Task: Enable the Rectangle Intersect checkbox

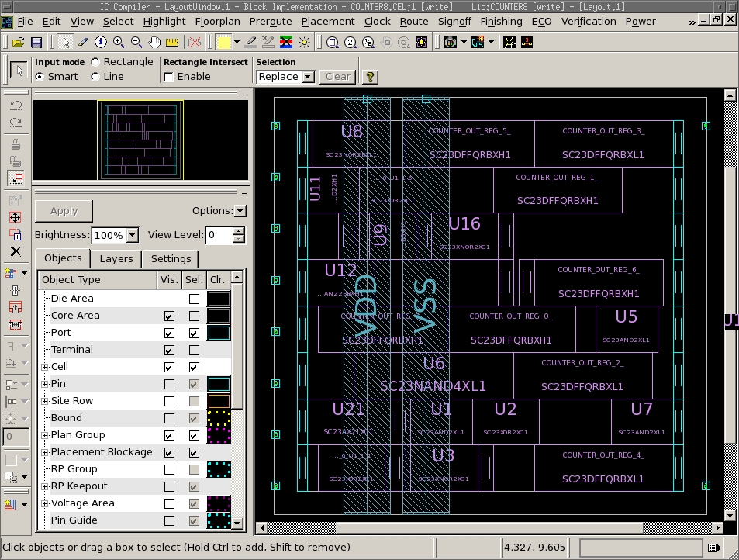Action: click(x=169, y=77)
